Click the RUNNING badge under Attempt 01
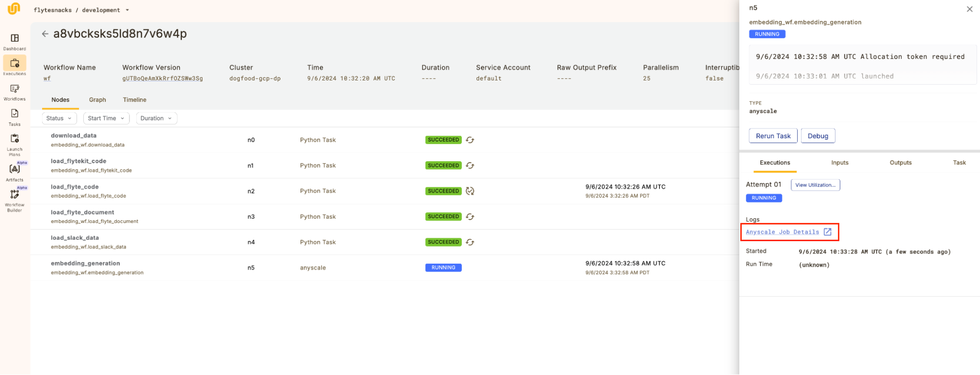This screenshot has width=980, height=375. pos(764,198)
